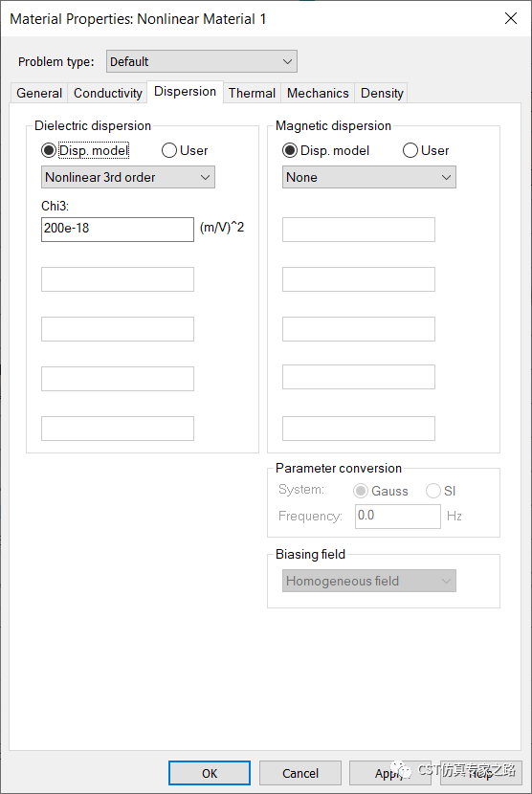Expand the Nonlinear 3rd order model dropdown
The image size is (532, 794).
[127, 177]
